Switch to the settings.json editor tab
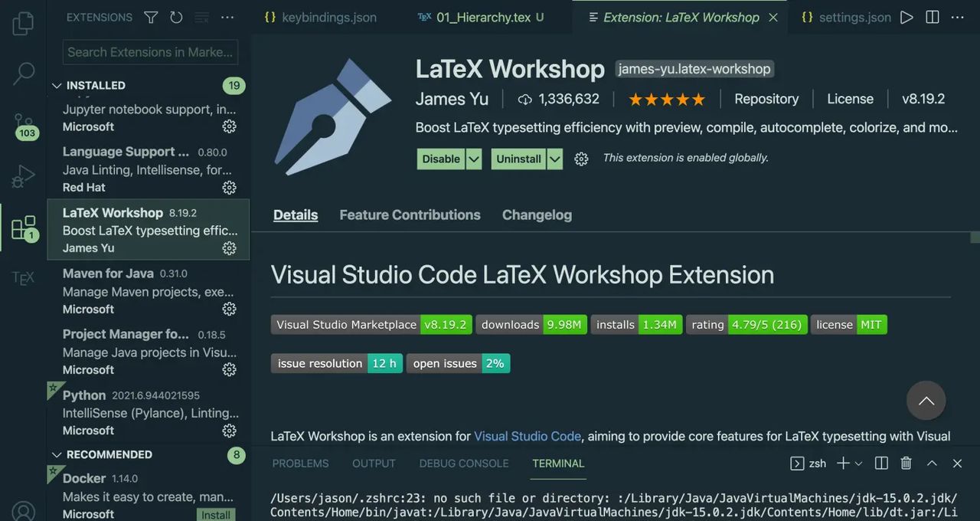This screenshot has height=521, width=980. tap(855, 16)
